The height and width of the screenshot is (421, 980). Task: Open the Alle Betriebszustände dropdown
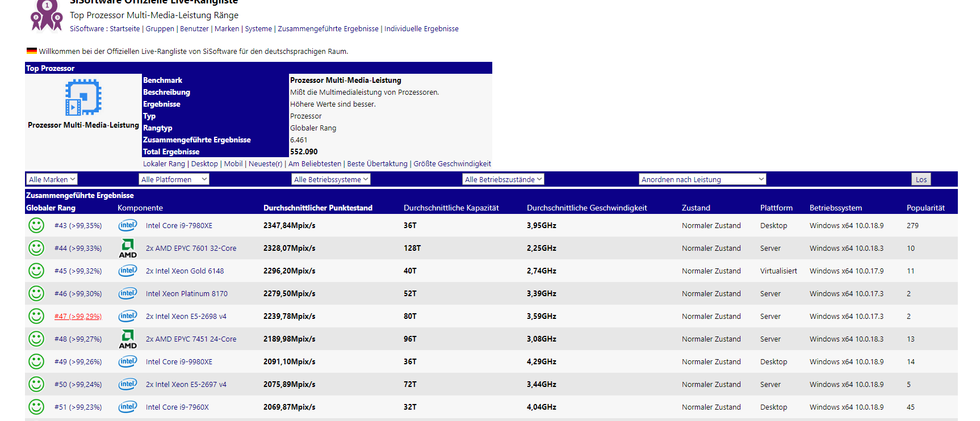point(503,179)
